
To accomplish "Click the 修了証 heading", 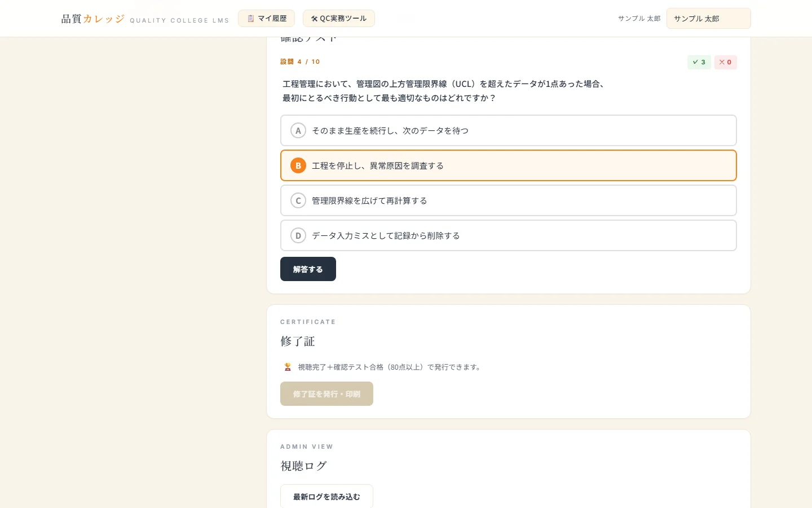I will pyautogui.click(x=298, y=341).
